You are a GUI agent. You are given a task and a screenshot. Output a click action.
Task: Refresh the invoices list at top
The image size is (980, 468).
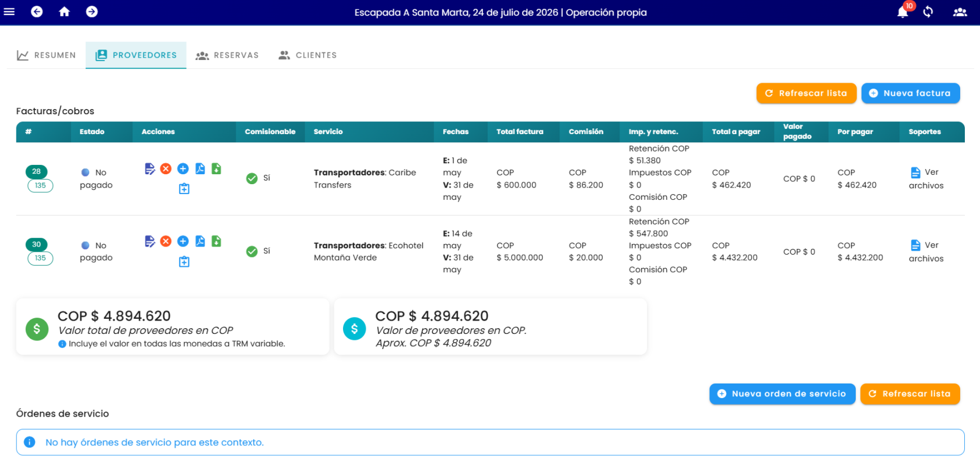tap(806, 93)
